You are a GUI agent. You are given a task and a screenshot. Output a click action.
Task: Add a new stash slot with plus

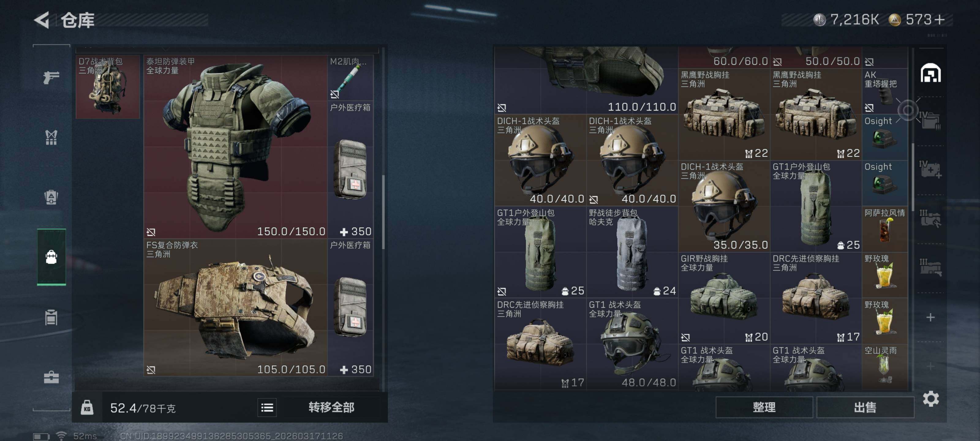pyautogui.click(x=930, y=317)
